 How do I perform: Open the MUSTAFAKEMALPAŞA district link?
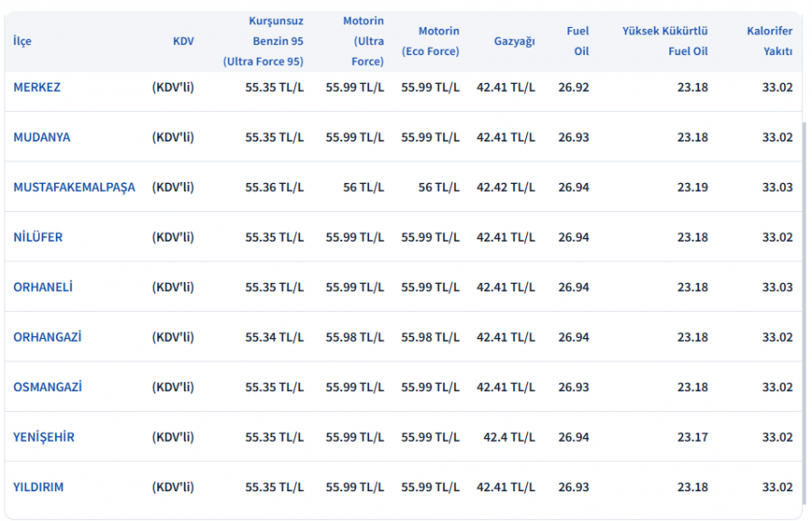pyautogui.click(x=74, y=187)
